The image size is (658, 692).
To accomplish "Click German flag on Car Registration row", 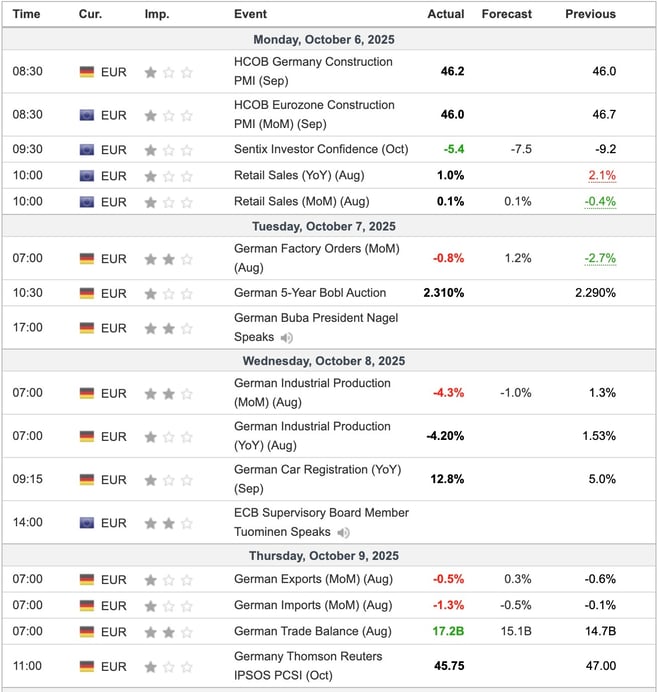I will [87, 479].
